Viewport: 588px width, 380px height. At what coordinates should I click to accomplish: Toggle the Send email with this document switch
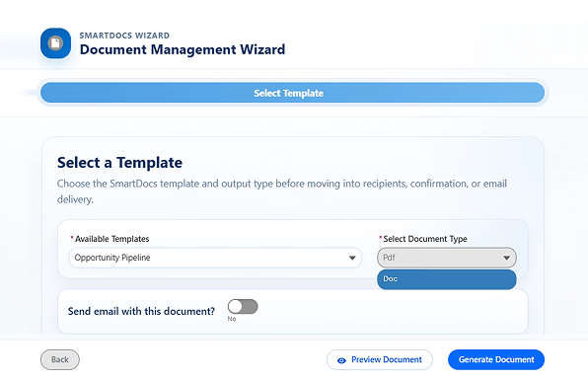(x=243, y=307)
